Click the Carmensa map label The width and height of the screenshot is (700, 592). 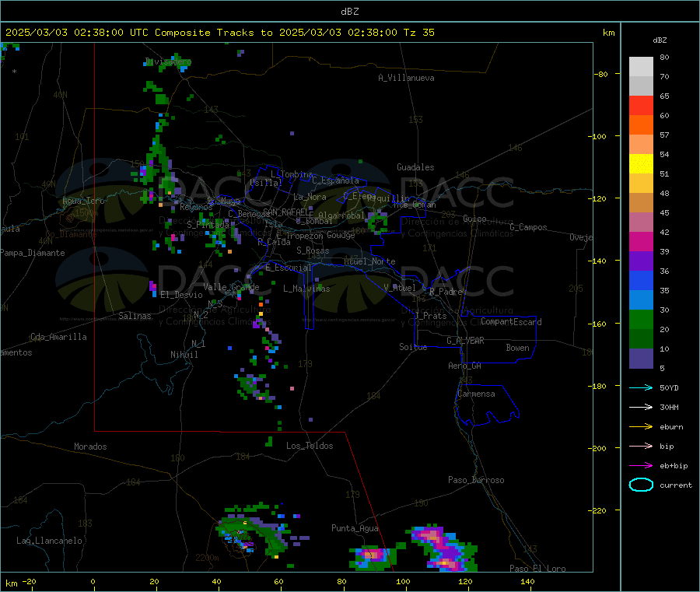click(476, 394)
